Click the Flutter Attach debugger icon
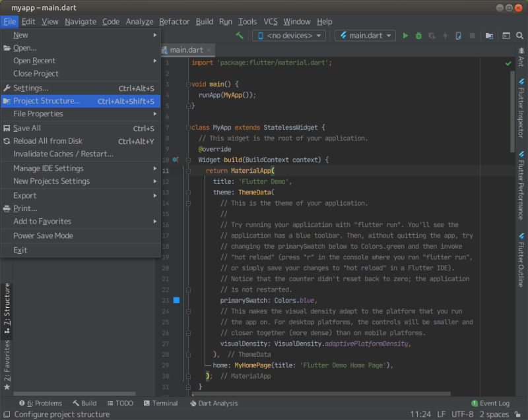Viewport: 528px width, 420px height. [x=458, y=36]
